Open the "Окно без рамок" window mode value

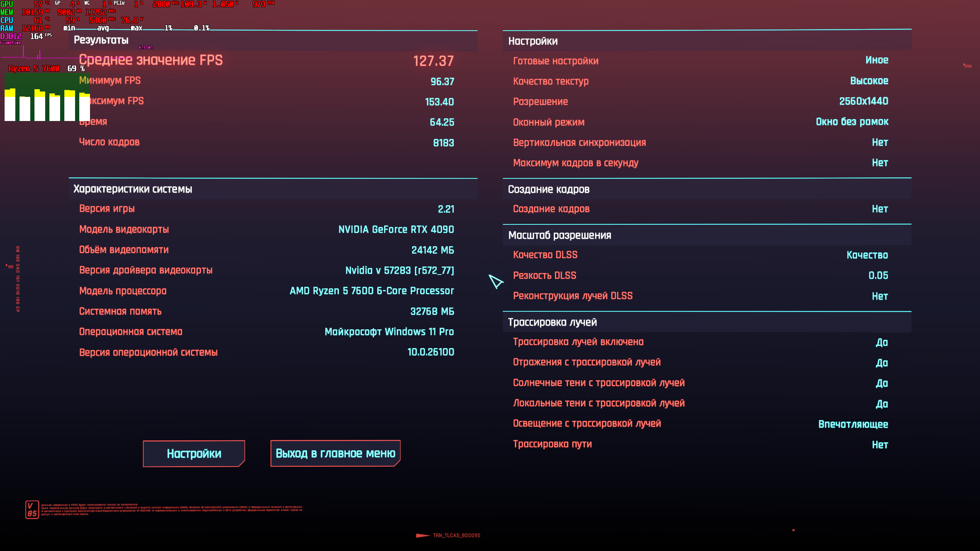tap(852, 122)
